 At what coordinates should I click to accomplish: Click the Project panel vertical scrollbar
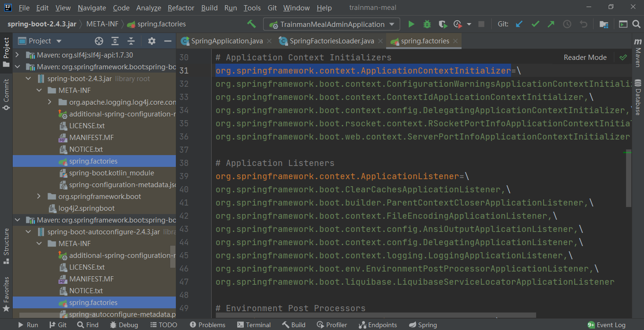pyautogui.click(x=173, y=257)
